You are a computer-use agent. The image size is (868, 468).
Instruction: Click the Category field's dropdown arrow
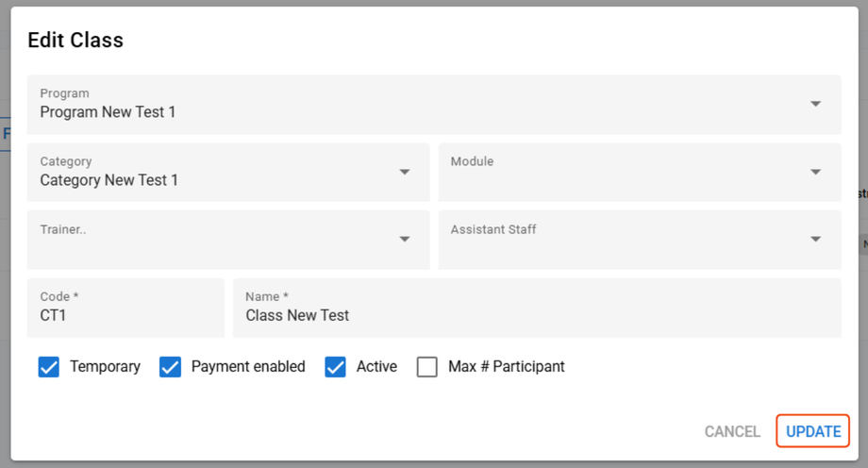pyautogui.click(x=405, y=172)
